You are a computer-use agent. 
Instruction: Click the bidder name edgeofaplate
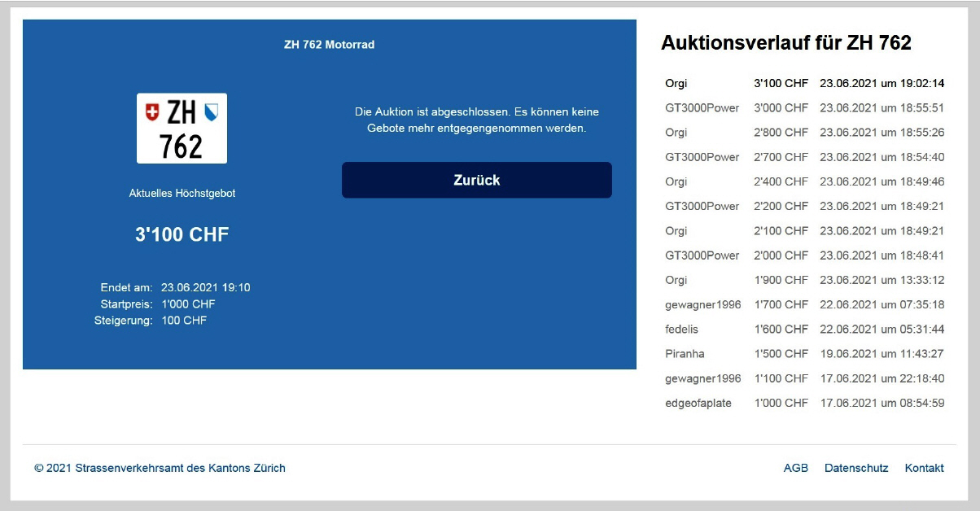click(x=698, y=403)
